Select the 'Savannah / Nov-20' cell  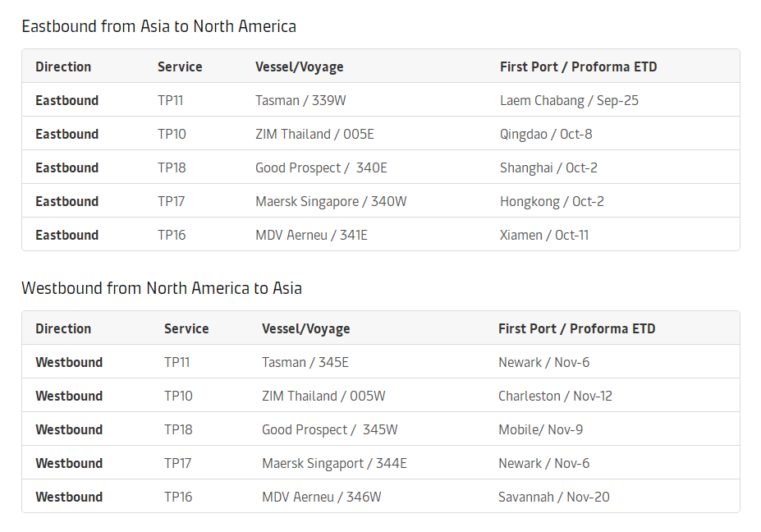(x=554, y=497)
